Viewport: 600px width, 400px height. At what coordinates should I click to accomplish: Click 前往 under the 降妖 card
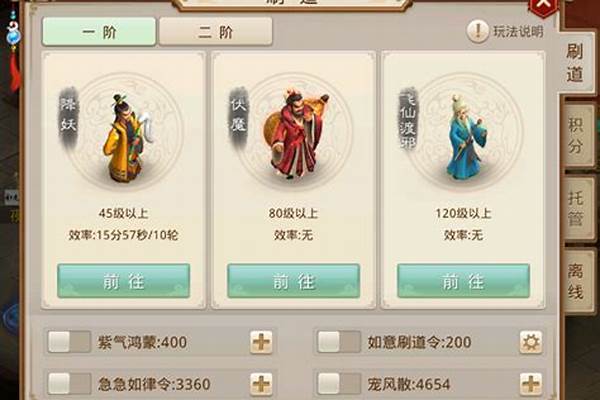[x=124, y=281]
